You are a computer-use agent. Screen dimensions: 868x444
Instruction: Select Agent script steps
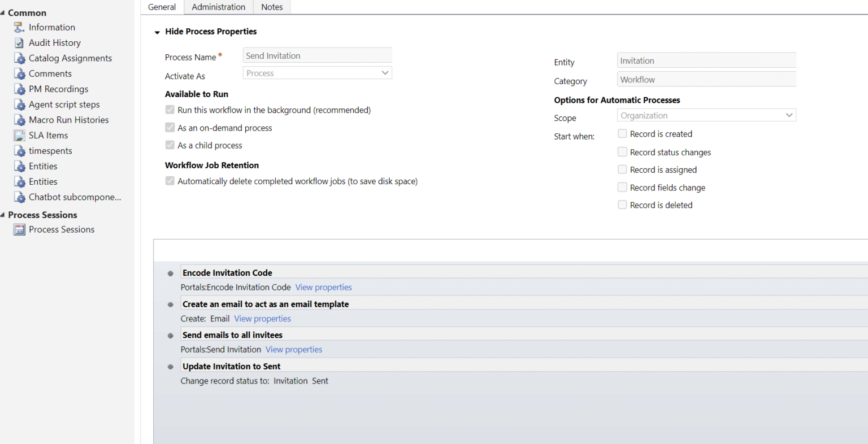64,104
